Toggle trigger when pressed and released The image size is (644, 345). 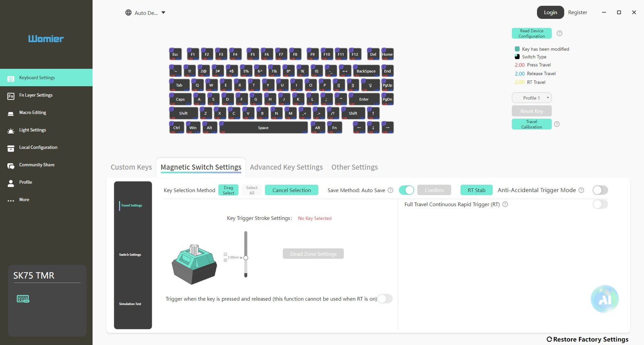[x=385, y=299]
